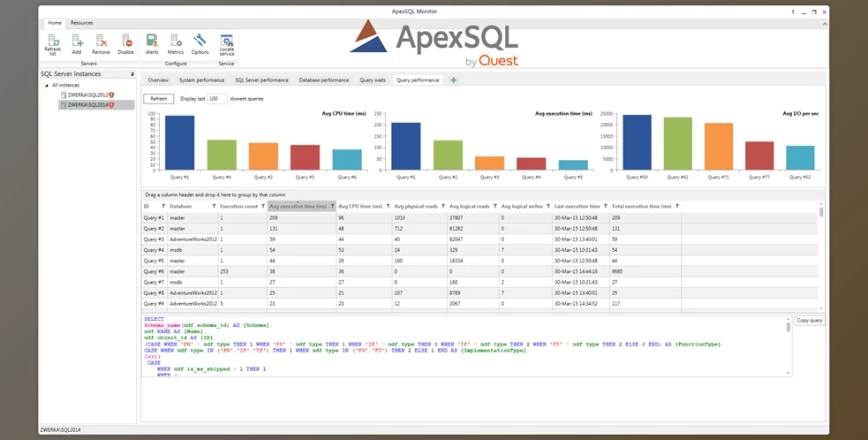The height and width of the screenshot is (440, 868).
Task: Open the Last execution time column filter
Action: coord(606,206)
